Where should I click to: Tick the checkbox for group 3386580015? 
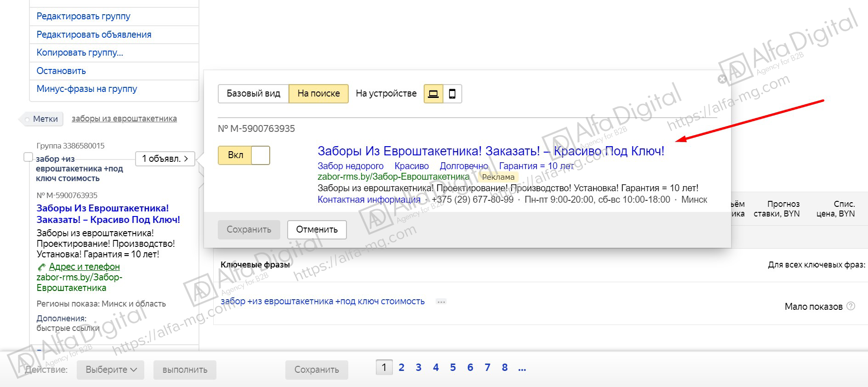click(x=28, y=157)
